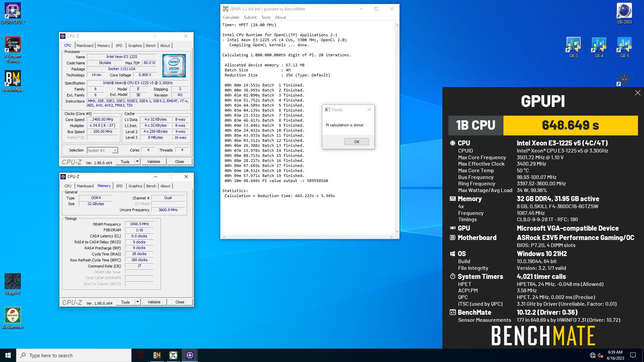This screenshot has height=362, width=644.
Task: Click the muted volume tray icon
Action: coord(601,355)
